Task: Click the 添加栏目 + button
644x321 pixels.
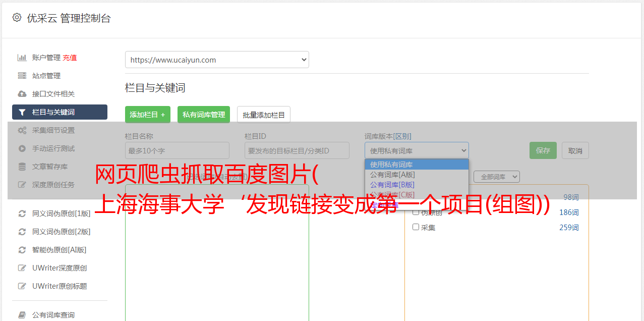Action: (x=148, y=115)
